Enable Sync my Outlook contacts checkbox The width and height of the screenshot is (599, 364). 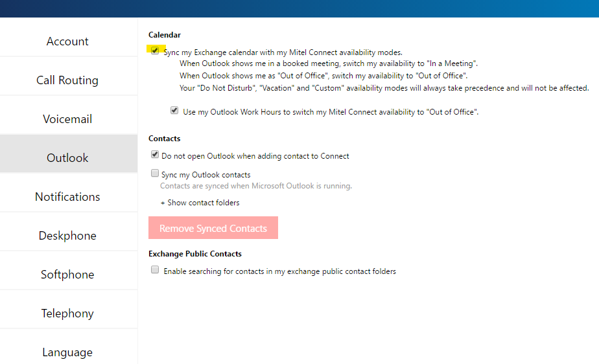tap(155, 173)
